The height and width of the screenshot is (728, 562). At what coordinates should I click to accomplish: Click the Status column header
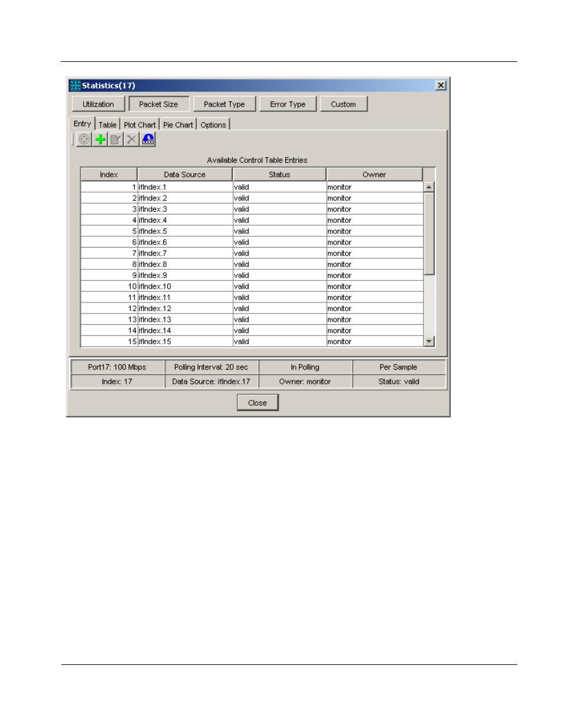coord(280,174)
